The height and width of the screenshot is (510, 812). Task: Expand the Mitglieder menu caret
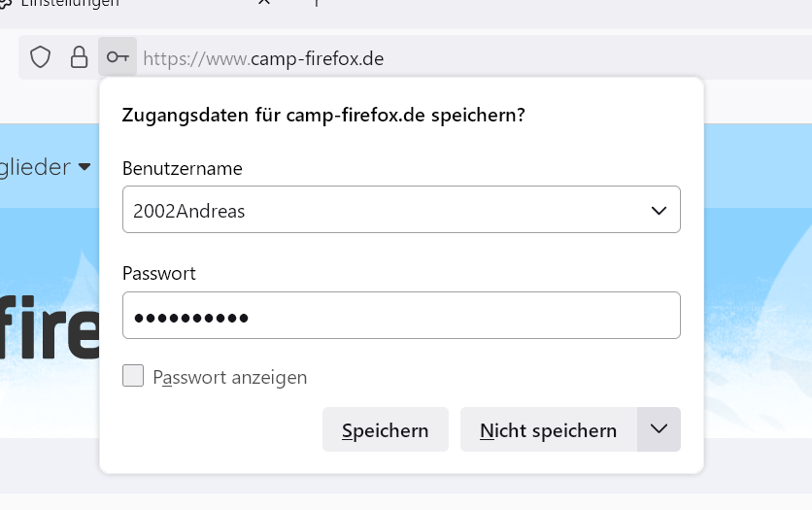pos(85,167)
